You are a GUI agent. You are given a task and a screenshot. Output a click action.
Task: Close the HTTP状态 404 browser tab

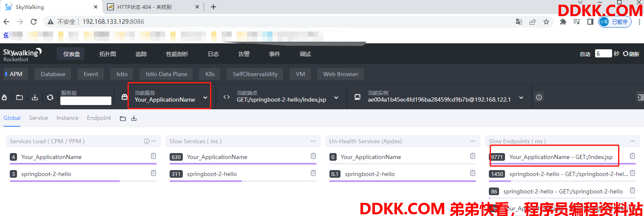pyautogui.click(x=197, y=7)
